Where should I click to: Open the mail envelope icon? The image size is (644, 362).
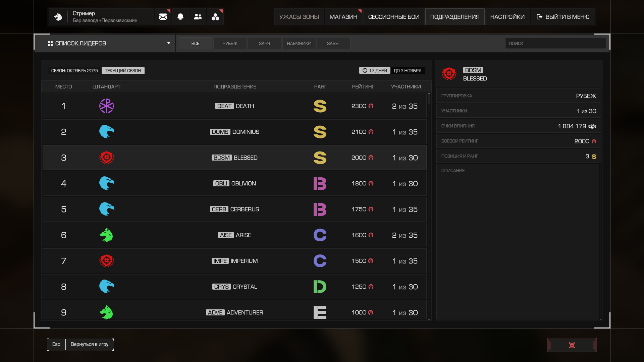pyautogui.click(x=163, y=17)
